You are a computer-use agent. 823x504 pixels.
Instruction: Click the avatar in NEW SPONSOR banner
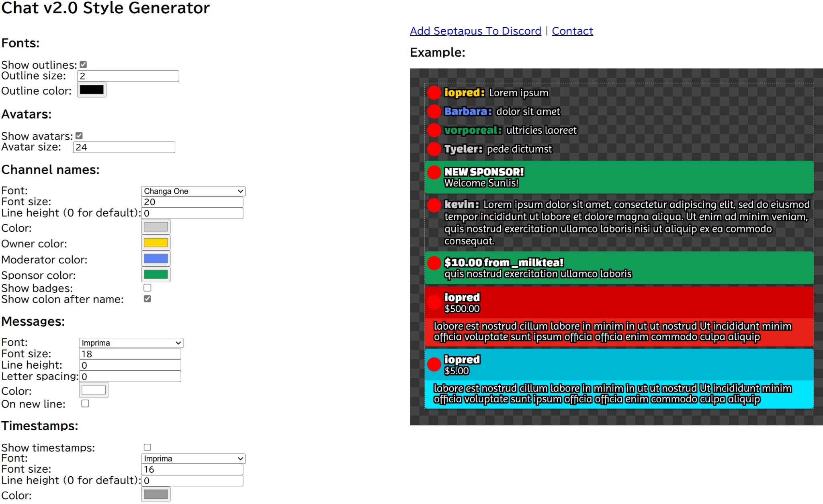434,172
